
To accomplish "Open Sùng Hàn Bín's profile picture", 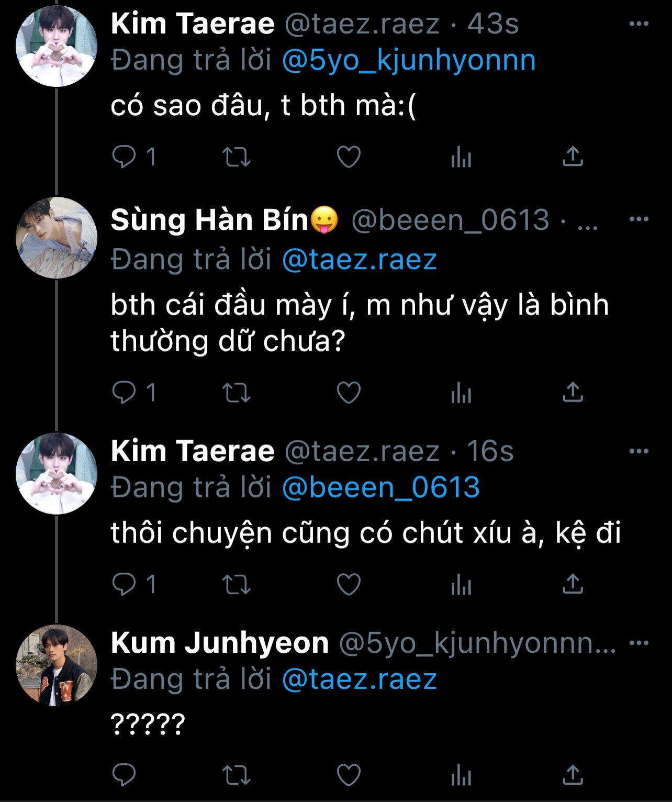I will pos(57,238).
